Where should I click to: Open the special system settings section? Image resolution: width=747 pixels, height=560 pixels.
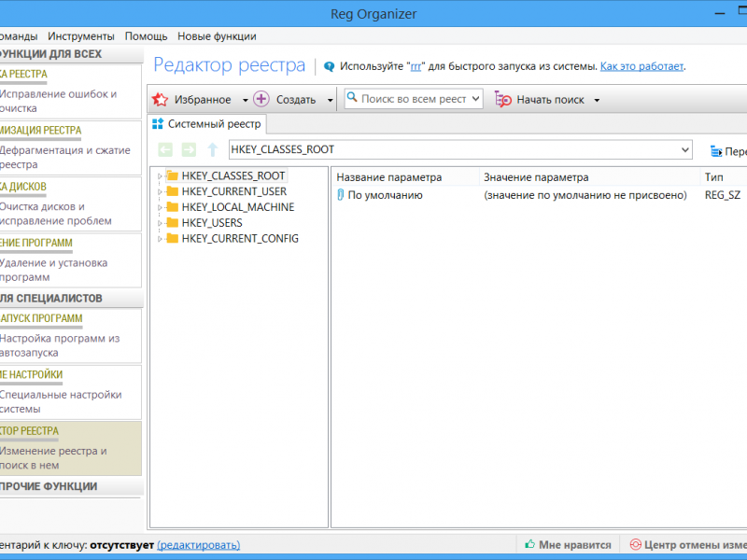[71, 392]
